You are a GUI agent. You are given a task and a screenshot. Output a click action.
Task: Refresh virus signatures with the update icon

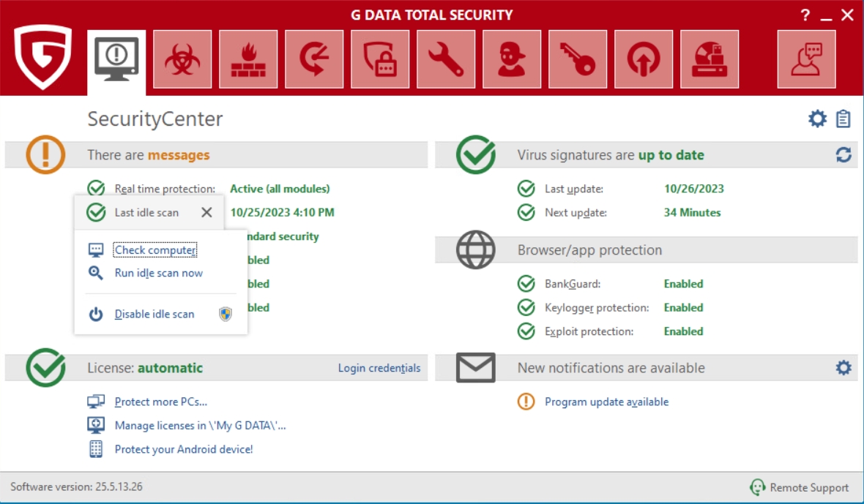(x=843, y=154)
